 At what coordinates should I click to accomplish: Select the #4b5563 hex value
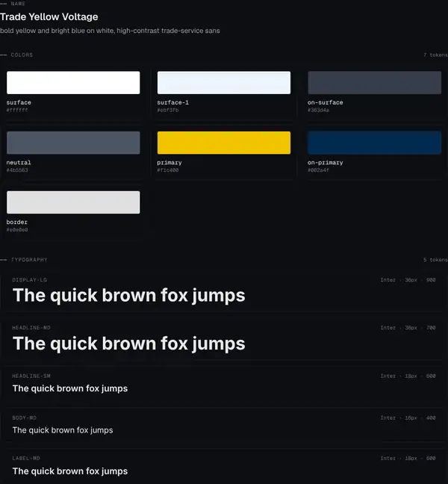pyautogui.click(x=17, y=170)
